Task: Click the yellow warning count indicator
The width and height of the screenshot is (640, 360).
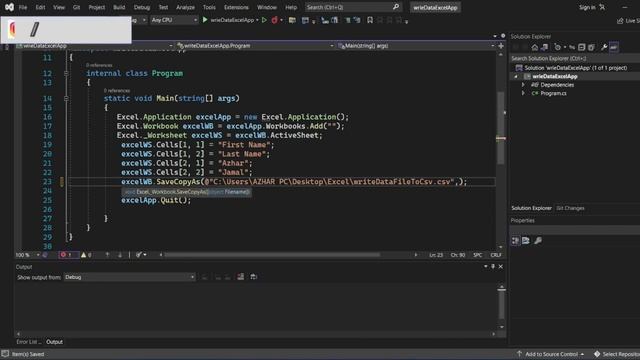Action: click(x=86, y=255)
